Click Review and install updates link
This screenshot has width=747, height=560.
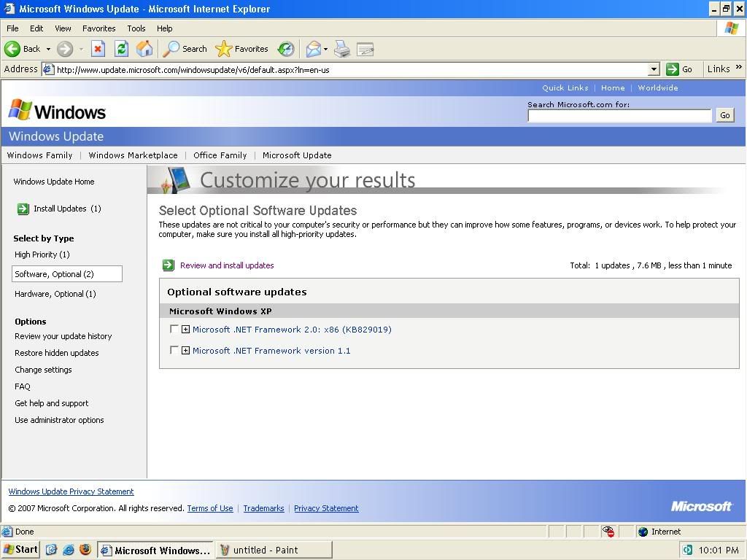[227, 265]
